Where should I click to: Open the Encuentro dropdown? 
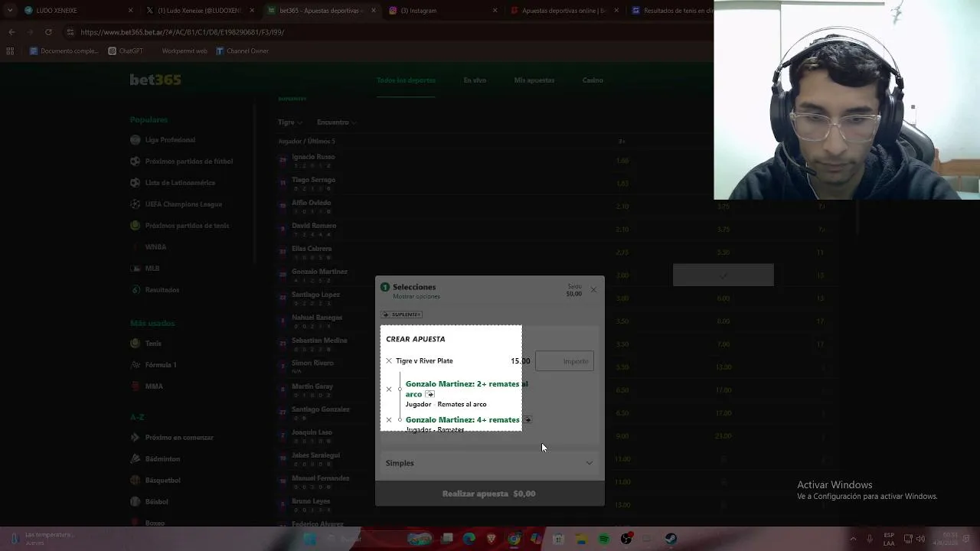tap(337, 122)
